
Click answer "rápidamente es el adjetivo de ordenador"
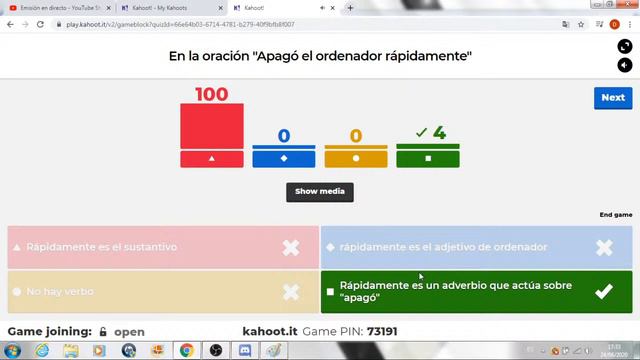pyautogui.click(x=476, y=247)
